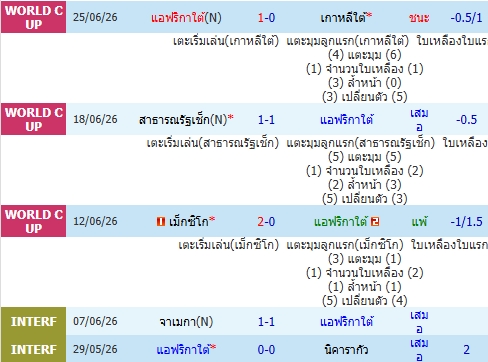Image resolution: width=488 pixels, height=362 pixels.
Task: Click the red card icon beside แอฟริกาใต้ in 12/06/26 row
Action: [x=375, y=221]
